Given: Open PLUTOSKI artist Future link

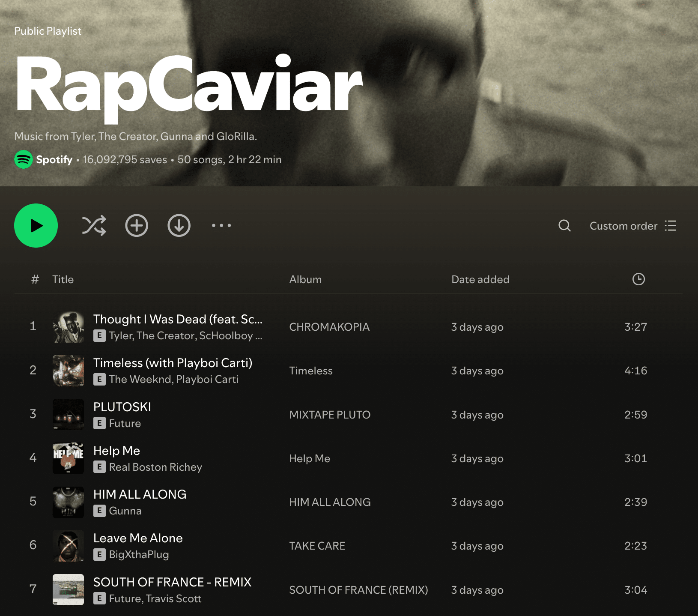Looking at the screenshot, I should (125, 423).
